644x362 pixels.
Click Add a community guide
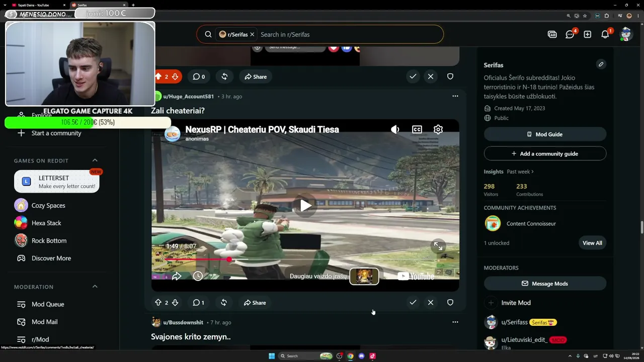point(545,153)
